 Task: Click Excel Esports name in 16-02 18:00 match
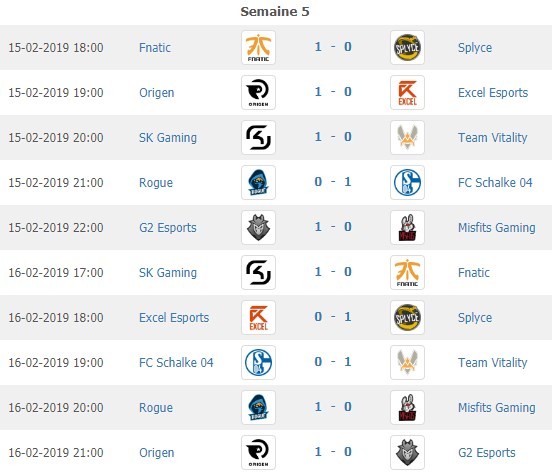click(x=174, y=318)
